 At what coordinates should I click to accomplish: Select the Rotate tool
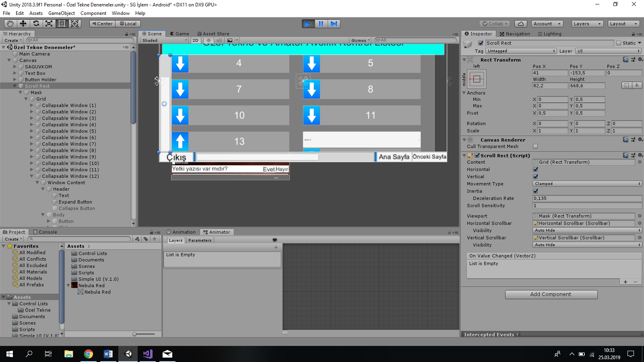[36, 24]
